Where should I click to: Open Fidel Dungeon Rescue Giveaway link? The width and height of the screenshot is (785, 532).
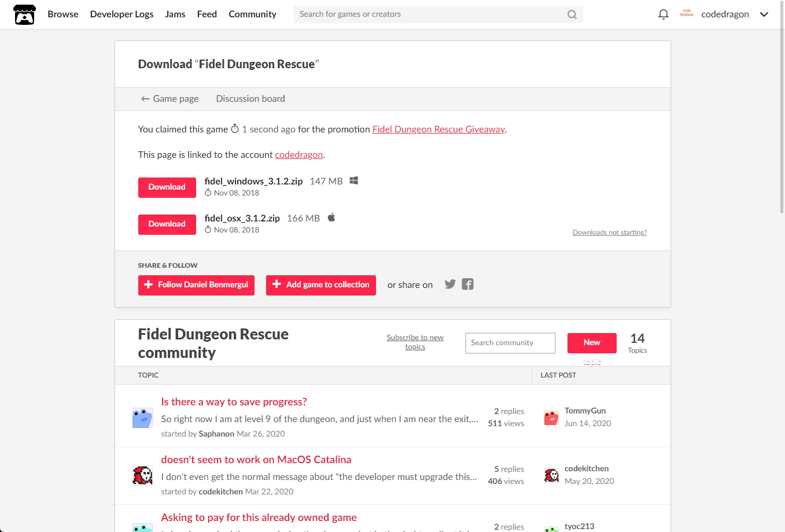tap(438, 130)
